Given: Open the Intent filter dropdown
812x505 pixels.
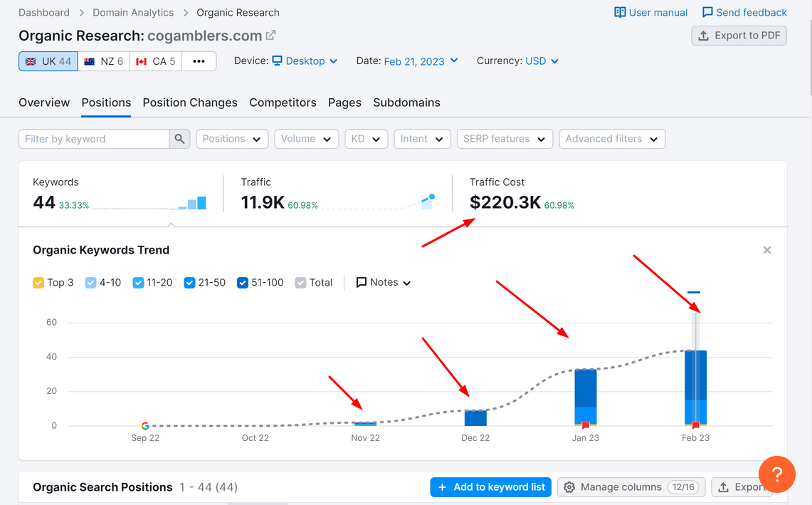Looking at the screenshot, I should click(422, 139).
